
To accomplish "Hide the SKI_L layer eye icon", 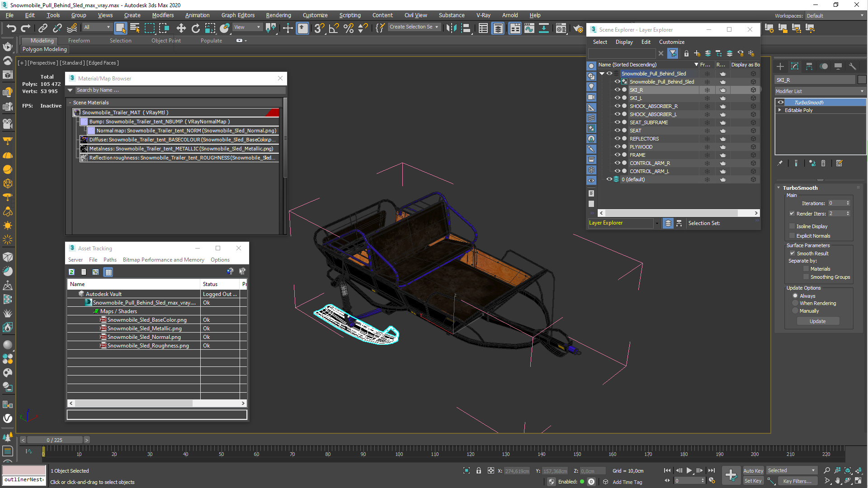I will coord(617,98).
